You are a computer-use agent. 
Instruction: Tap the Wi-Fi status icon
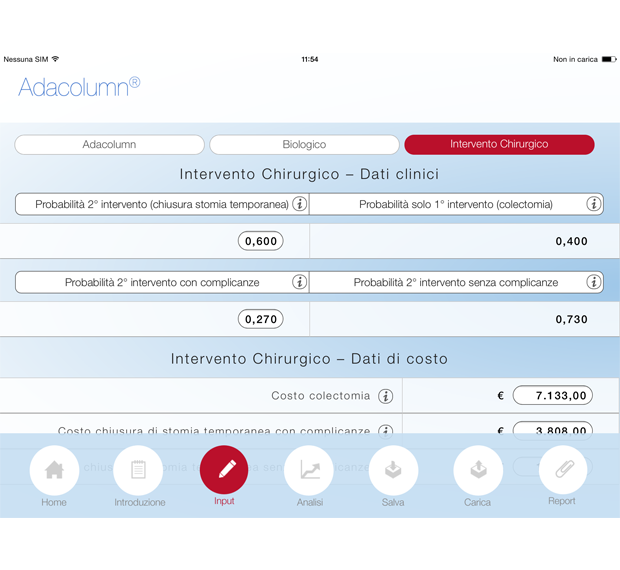coord(56,59)
